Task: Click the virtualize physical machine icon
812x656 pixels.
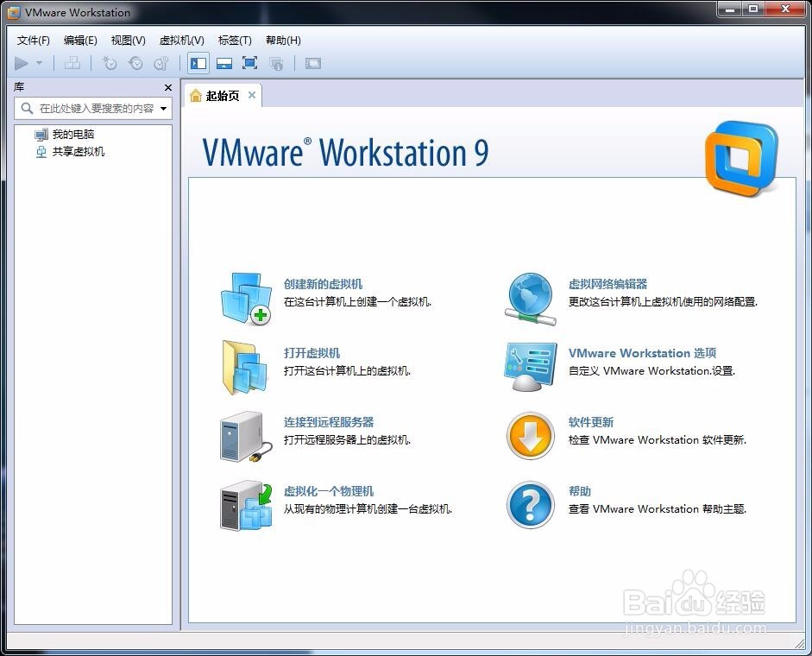Action: (247, 506)
